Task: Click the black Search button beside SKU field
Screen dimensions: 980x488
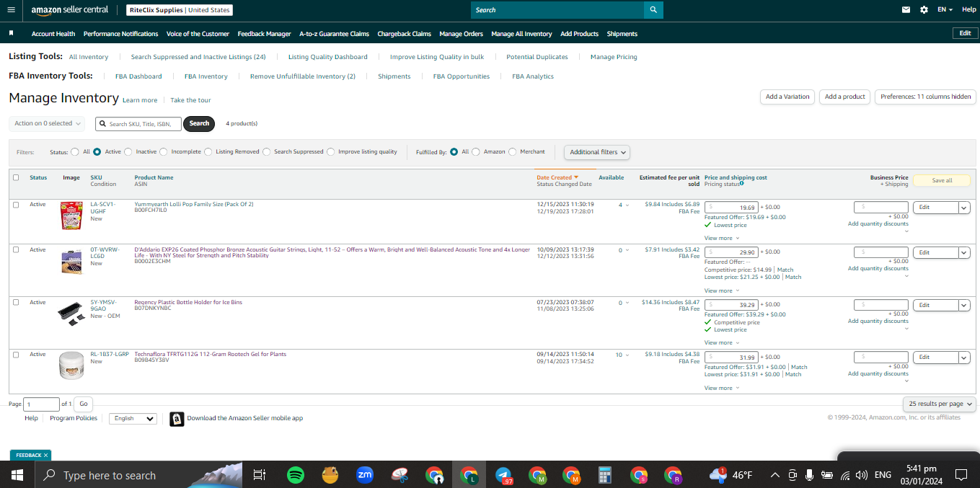Action: [x=199, y=123]
